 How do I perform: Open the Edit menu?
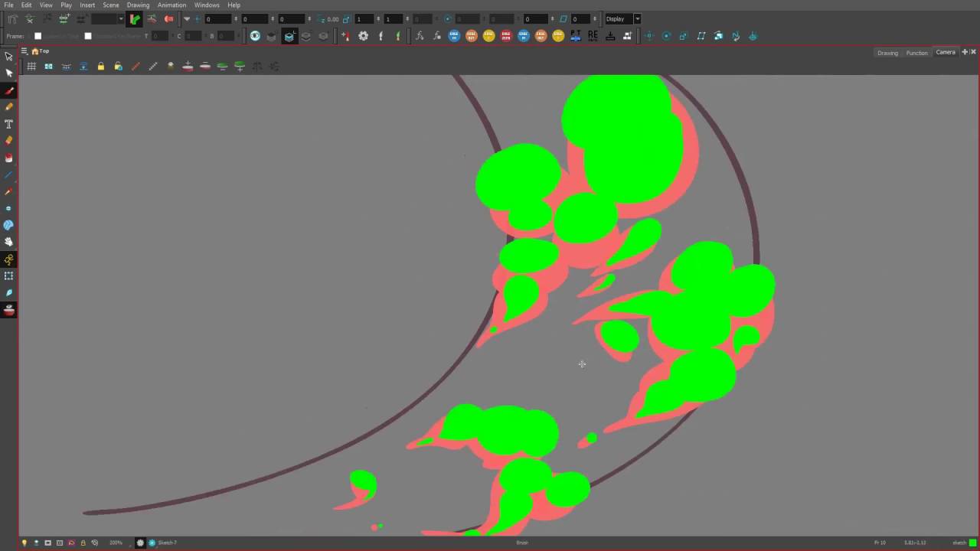click(26, 5)
